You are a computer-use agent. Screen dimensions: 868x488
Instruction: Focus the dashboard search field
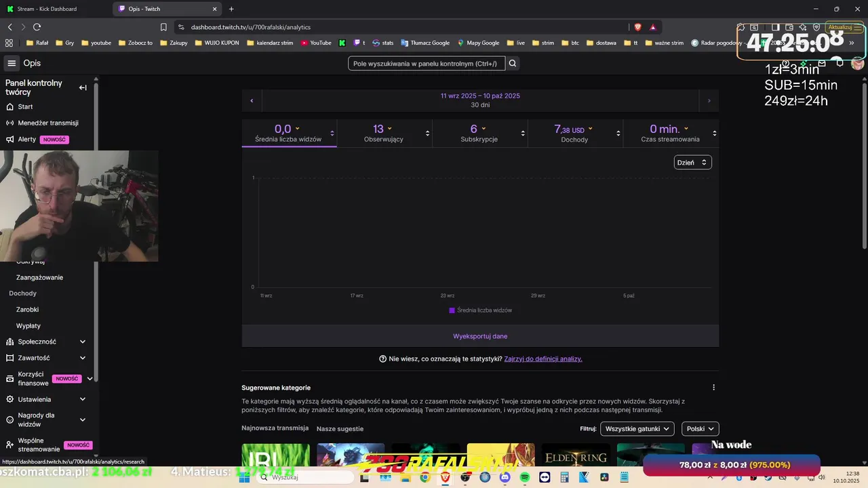426,63
